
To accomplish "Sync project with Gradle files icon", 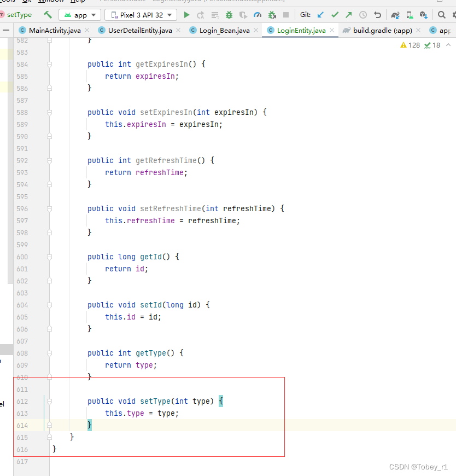I will click(395, 15).
